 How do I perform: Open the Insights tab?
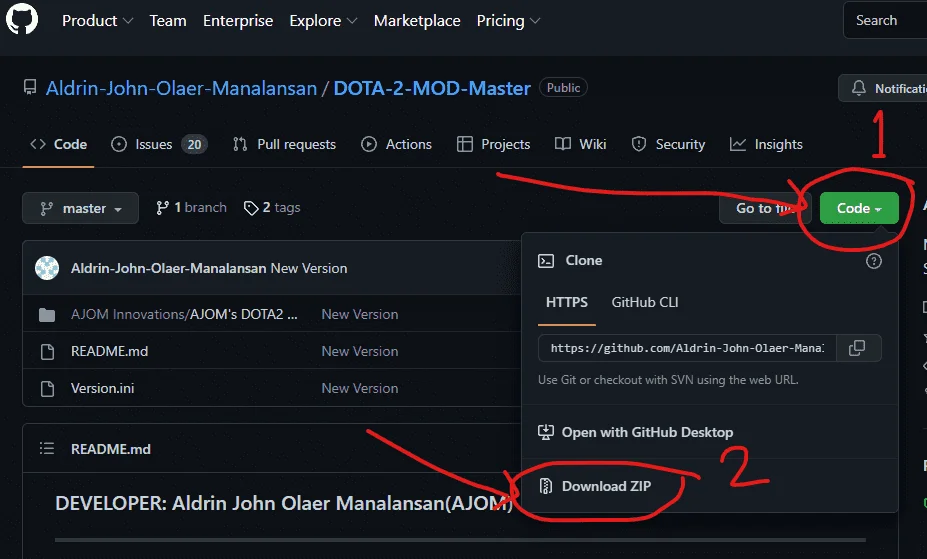point(766,144)
